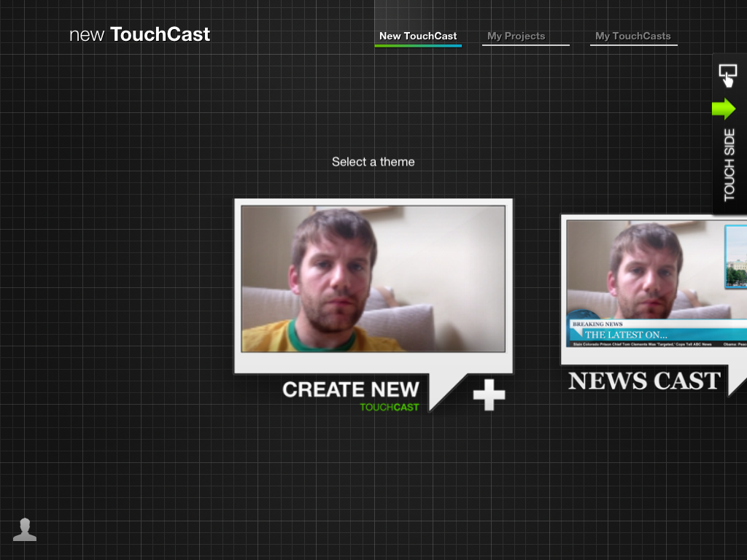Stay on the New TouchCast tab

click(x=417, y=35)
